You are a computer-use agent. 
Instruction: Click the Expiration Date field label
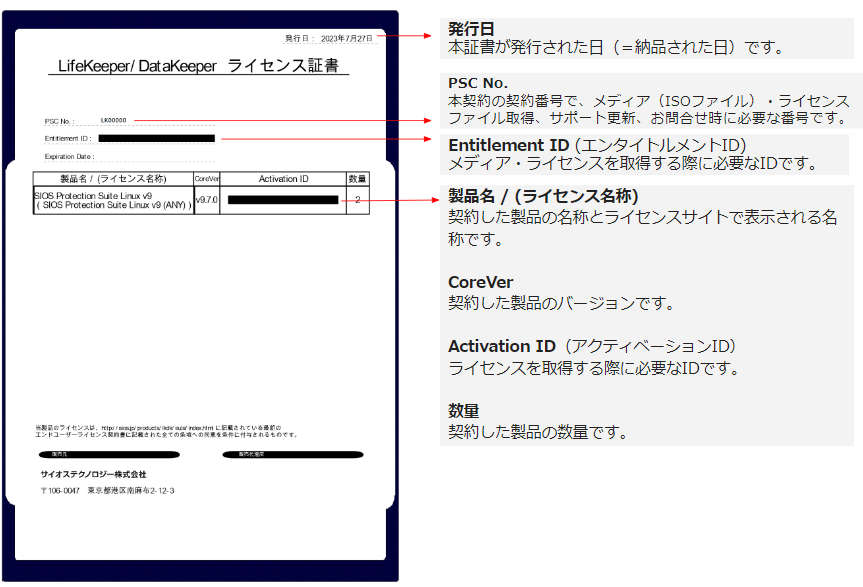[x=69, y=157]
